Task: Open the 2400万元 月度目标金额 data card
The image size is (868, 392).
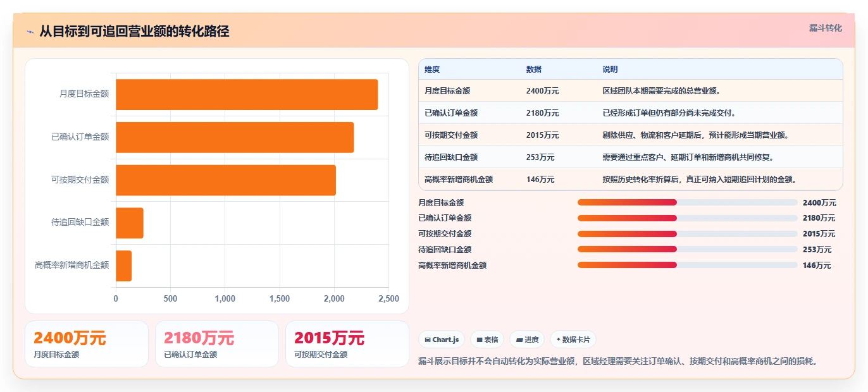Action: [87, 344]
